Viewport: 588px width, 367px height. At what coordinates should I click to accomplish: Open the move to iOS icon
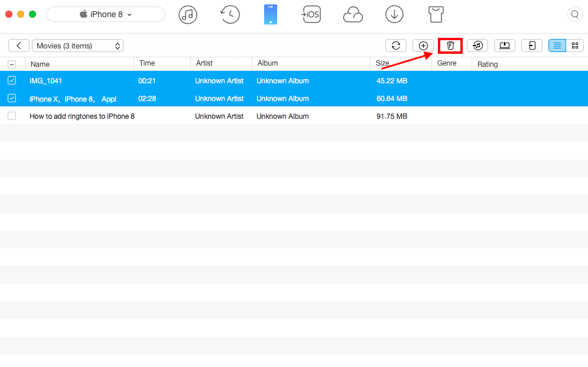(x=311, y=15)
